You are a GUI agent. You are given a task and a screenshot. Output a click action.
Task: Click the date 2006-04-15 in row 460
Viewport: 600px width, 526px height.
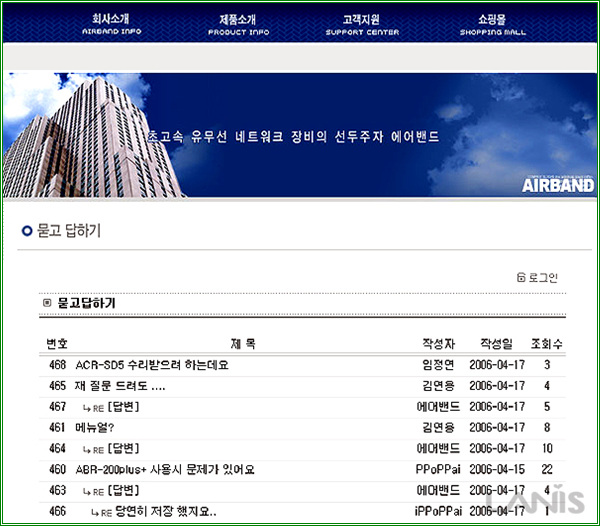click(x=497, y=469)
